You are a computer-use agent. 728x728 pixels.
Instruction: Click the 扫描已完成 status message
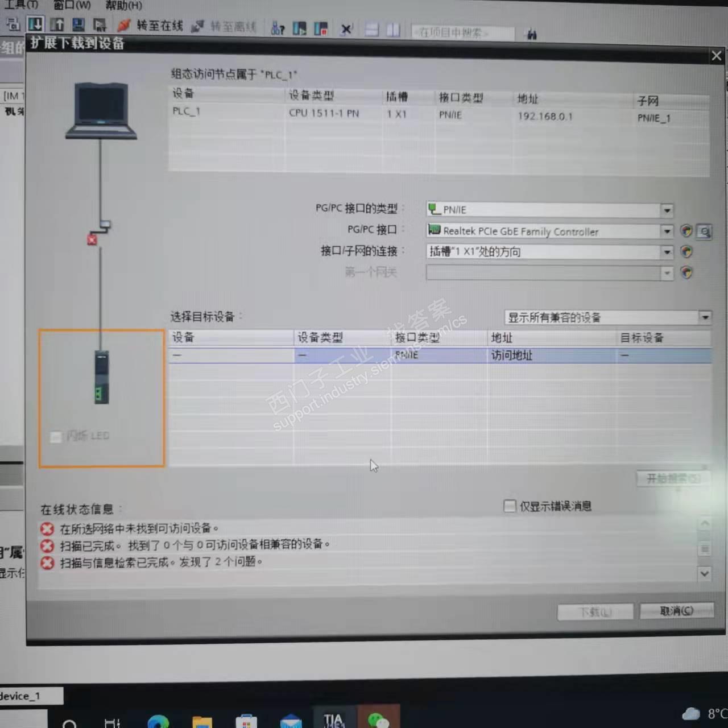[195, 544]
